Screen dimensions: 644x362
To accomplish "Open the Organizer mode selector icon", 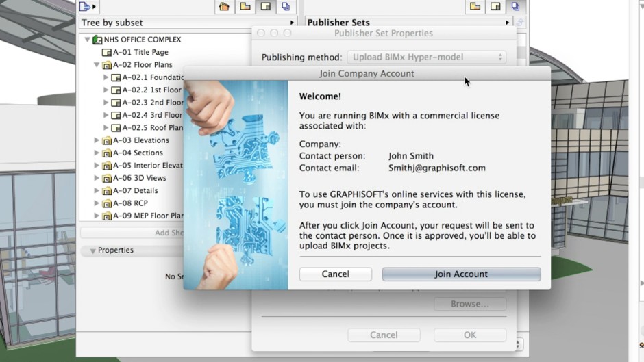I will coord(88,6).
